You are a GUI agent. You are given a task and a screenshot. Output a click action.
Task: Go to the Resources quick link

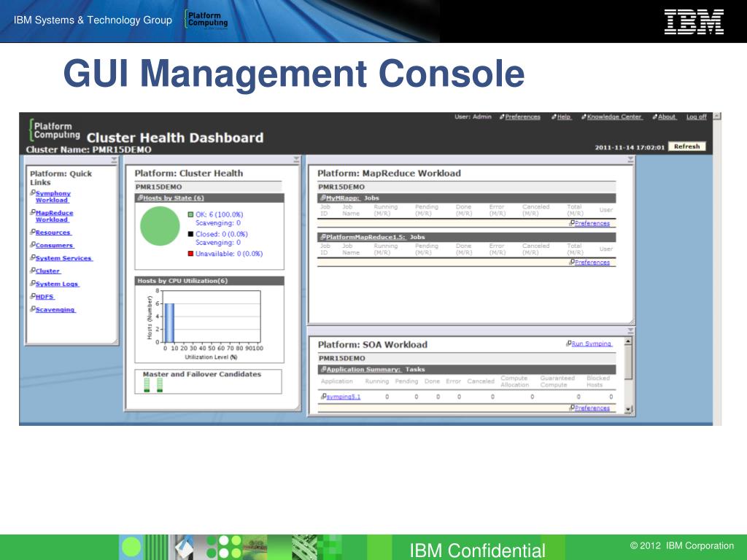(53, 233)
